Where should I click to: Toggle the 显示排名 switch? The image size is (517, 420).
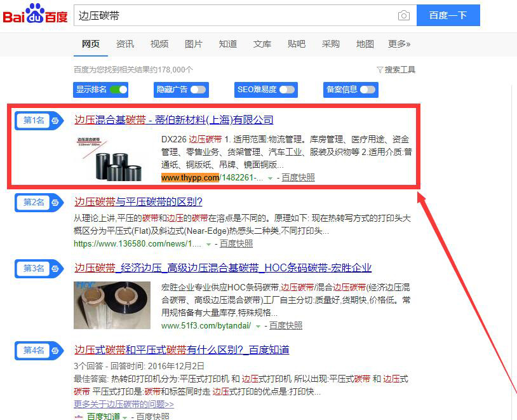118,90
